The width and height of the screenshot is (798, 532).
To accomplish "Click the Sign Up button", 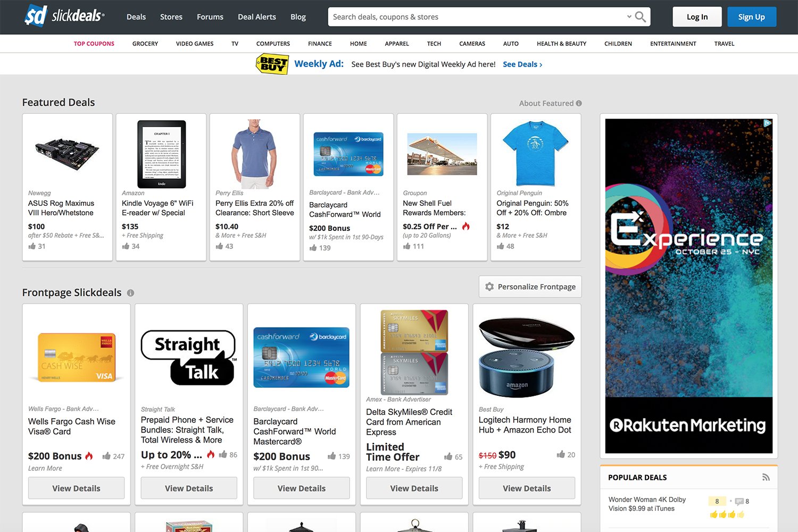I will coord(752,17).
